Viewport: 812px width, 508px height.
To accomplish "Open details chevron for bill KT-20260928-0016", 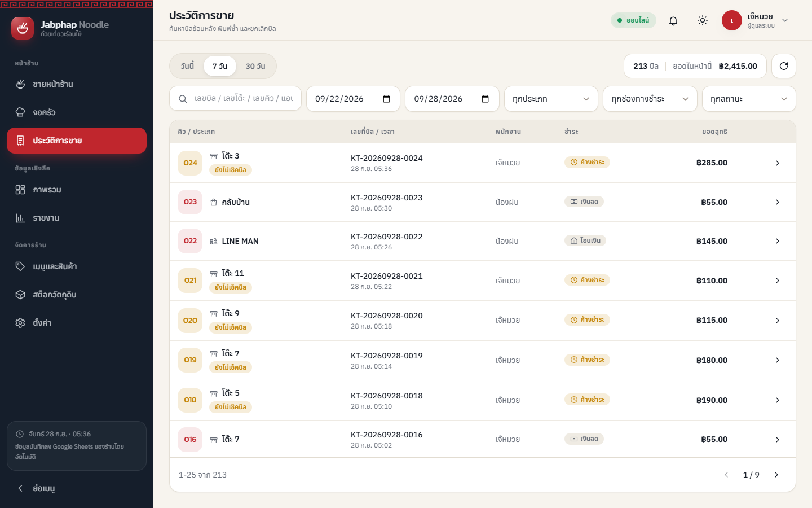I will click(778, 440).
